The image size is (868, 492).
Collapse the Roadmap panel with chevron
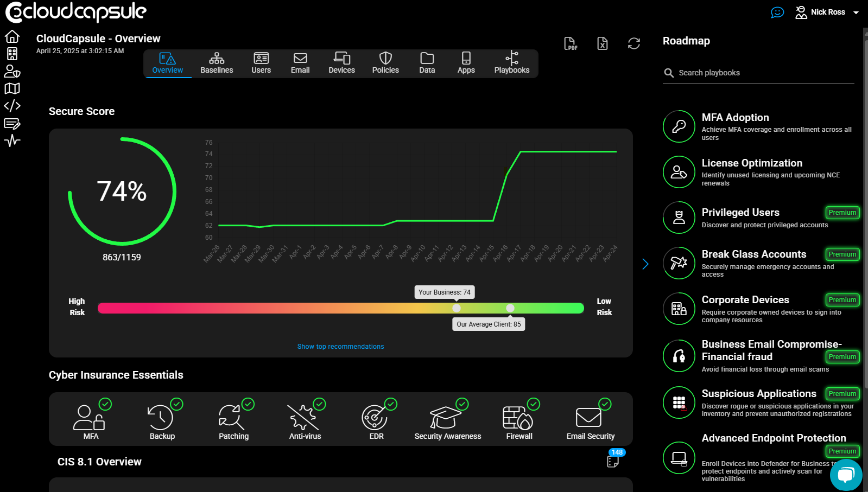[x=645, y=264]
